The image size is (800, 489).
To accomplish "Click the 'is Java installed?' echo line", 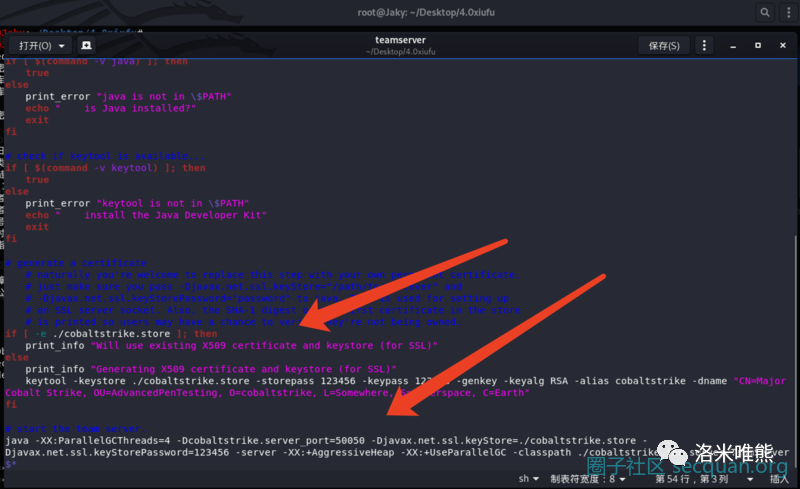I will coord(111,108).
